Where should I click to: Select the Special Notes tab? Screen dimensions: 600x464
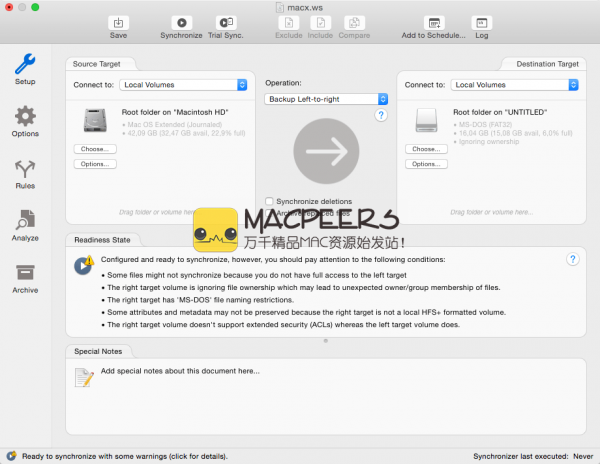98,351
